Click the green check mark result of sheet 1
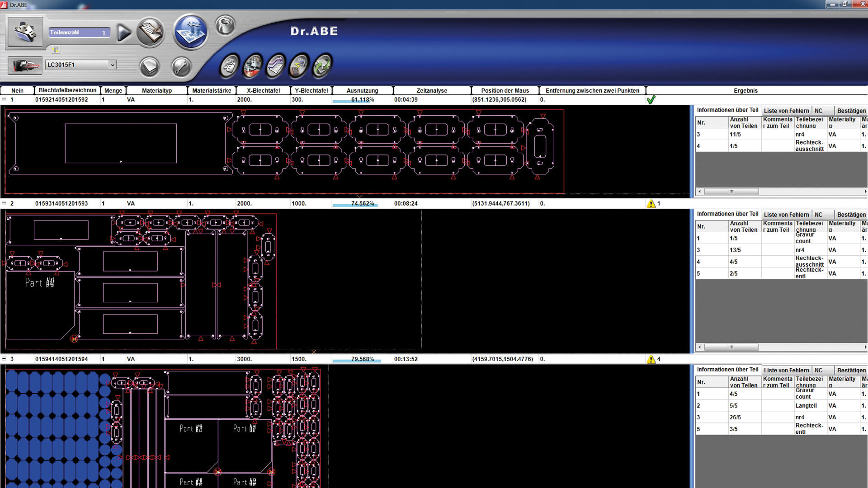Viewport: 868px width, 488px height. coord(651,100)
